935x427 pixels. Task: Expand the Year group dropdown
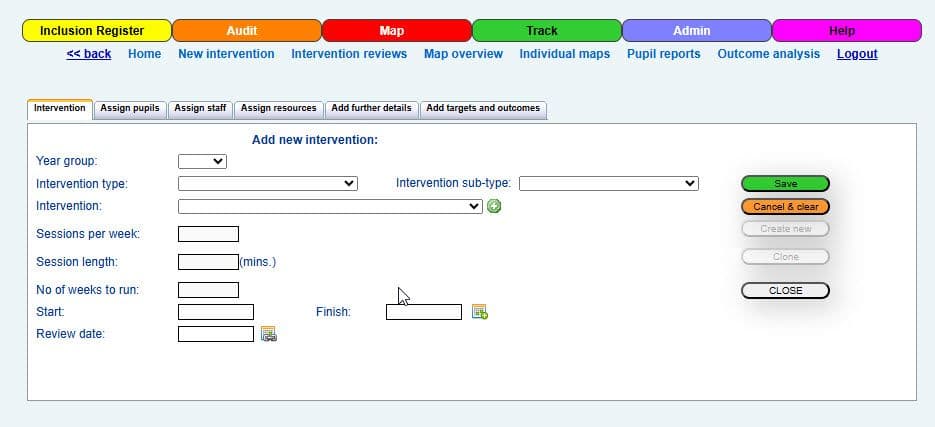(202, 161)
